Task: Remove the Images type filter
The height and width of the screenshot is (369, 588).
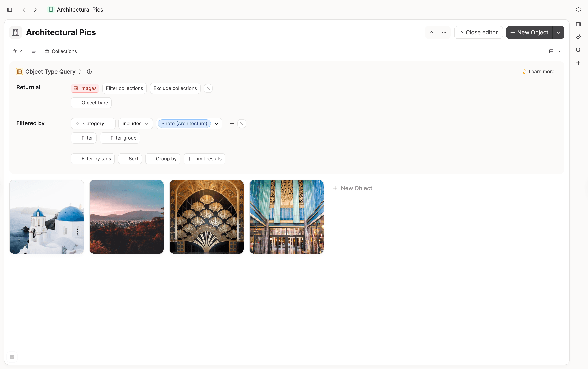Action: (x=208, y=88)
